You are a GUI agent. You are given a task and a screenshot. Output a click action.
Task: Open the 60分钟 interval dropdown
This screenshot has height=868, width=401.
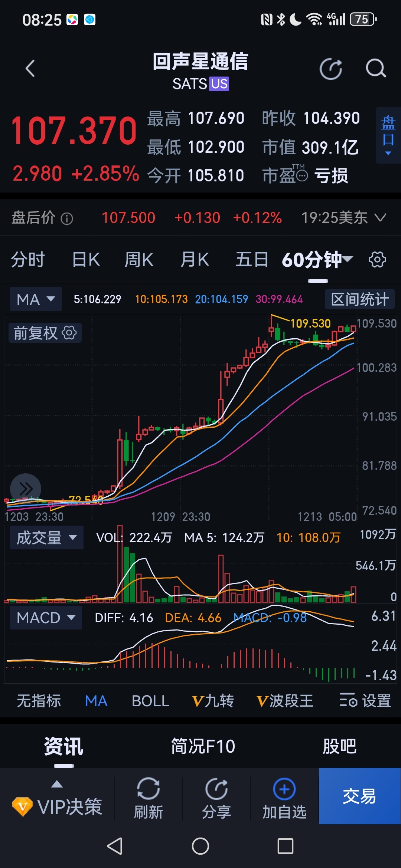point(317,259)
